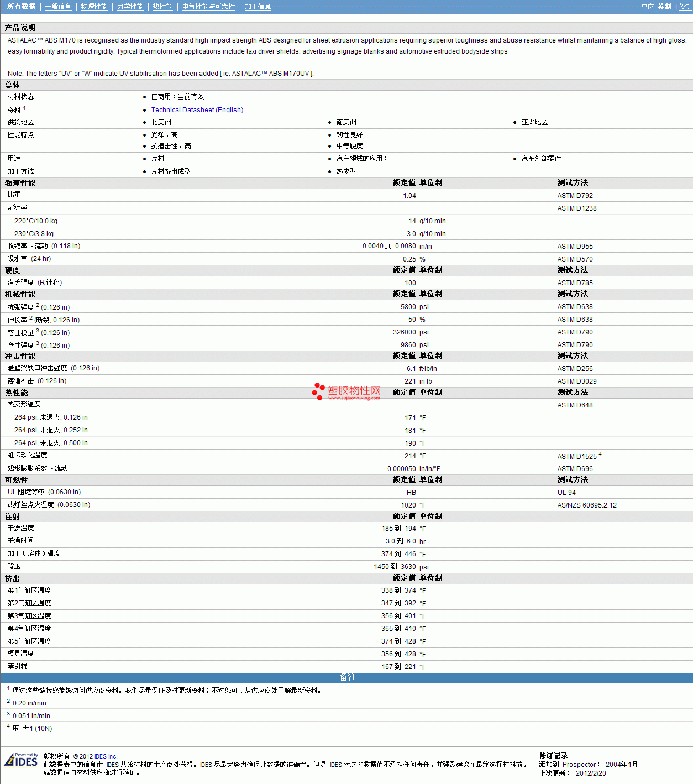Click the 牵引辊 label
The image size is (693, 784).
[18, 666]
